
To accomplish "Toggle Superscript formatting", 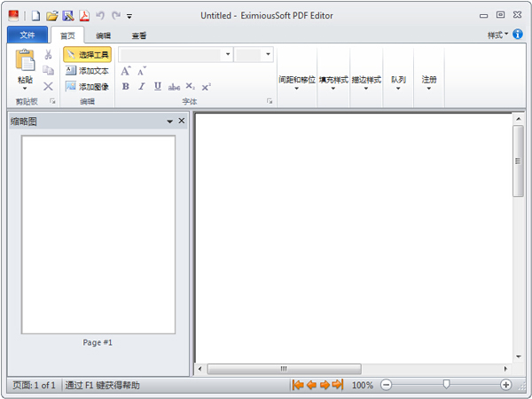I will coord(206,87).
